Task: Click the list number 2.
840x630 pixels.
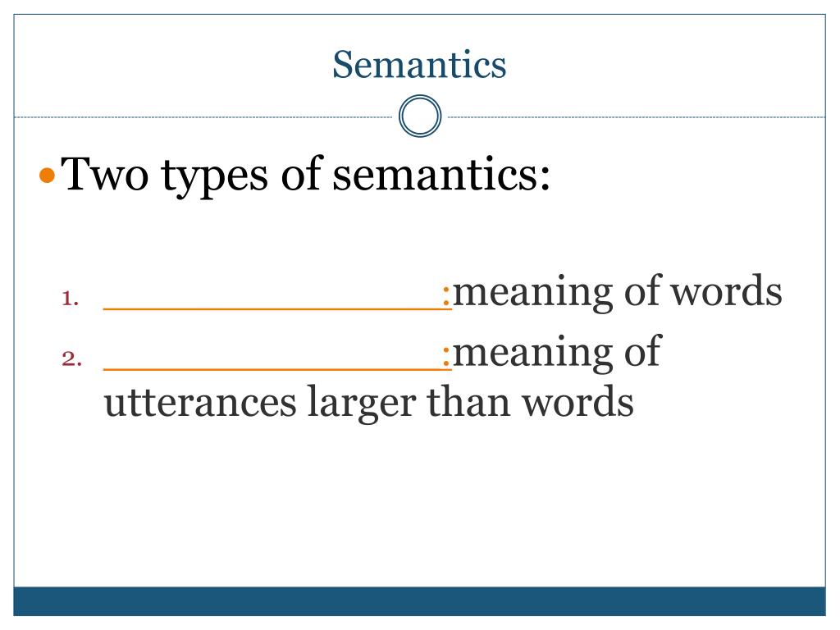Action: pyautogui.click(x=72, y=358)
